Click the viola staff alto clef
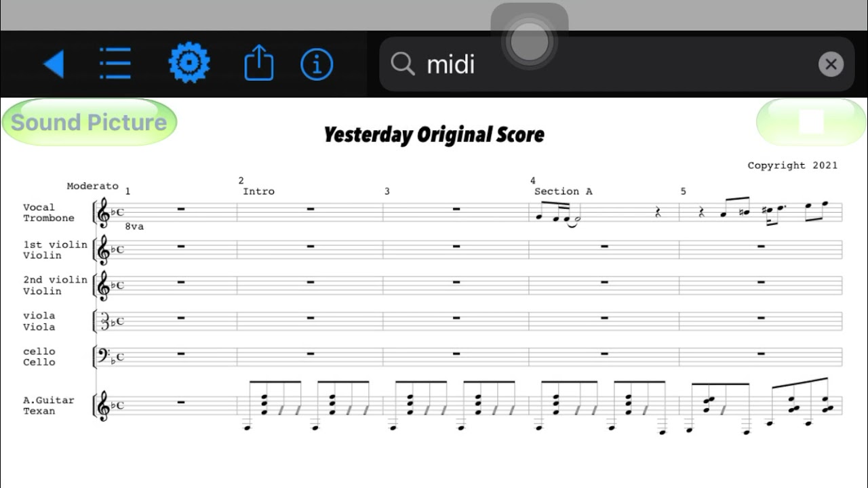 pyautogui.click(x=104, y=321)
